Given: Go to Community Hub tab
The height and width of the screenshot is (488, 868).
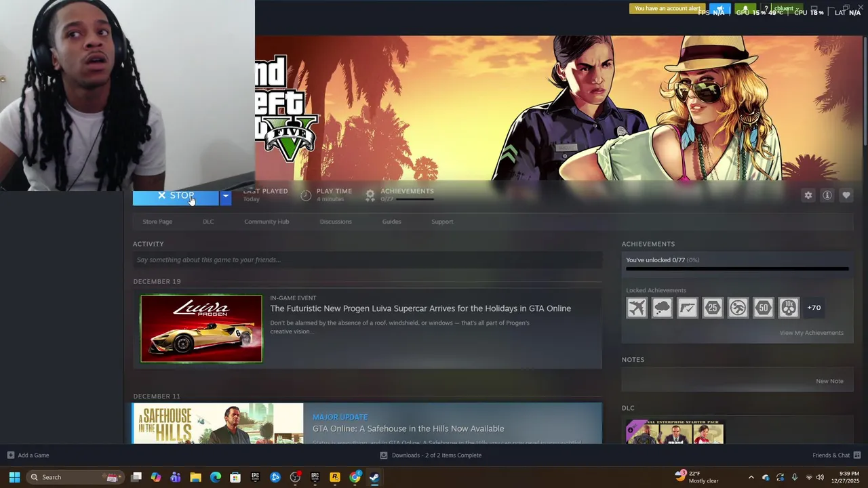Looking at the screenshot, I should point(267,222).
